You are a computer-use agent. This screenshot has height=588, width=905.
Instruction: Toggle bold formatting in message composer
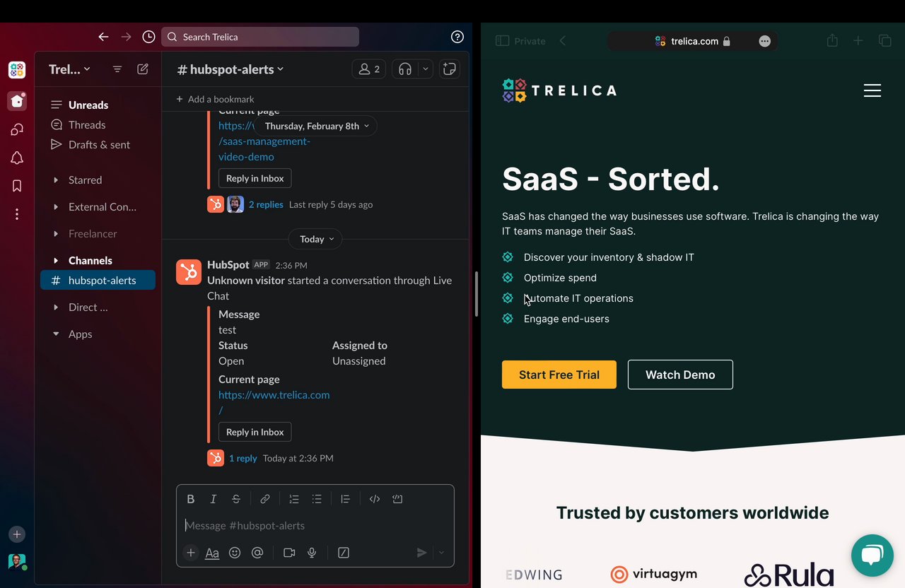pyautogui.click(x=191, y=499)
